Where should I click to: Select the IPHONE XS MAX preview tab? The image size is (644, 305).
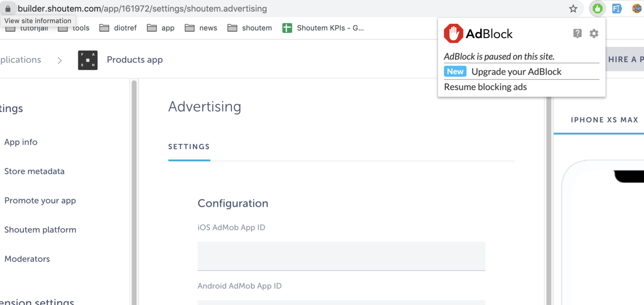coord(604,120)
